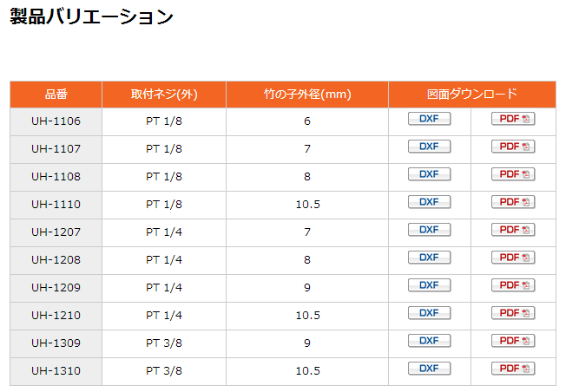Open the PDF file for UH-1107
The width and height of the screenshot is (566, 392).
[x=513, y=147]
